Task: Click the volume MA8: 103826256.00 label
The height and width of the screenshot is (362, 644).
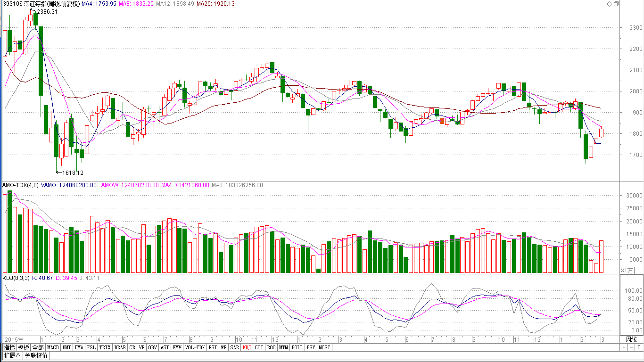Action: point(237,185)
